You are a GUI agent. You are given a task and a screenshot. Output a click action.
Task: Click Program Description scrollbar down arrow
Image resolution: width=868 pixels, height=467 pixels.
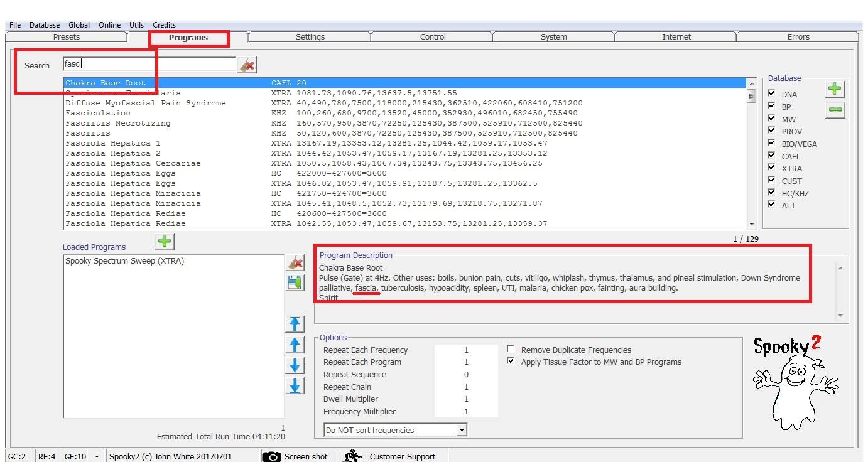click(840, 315)
